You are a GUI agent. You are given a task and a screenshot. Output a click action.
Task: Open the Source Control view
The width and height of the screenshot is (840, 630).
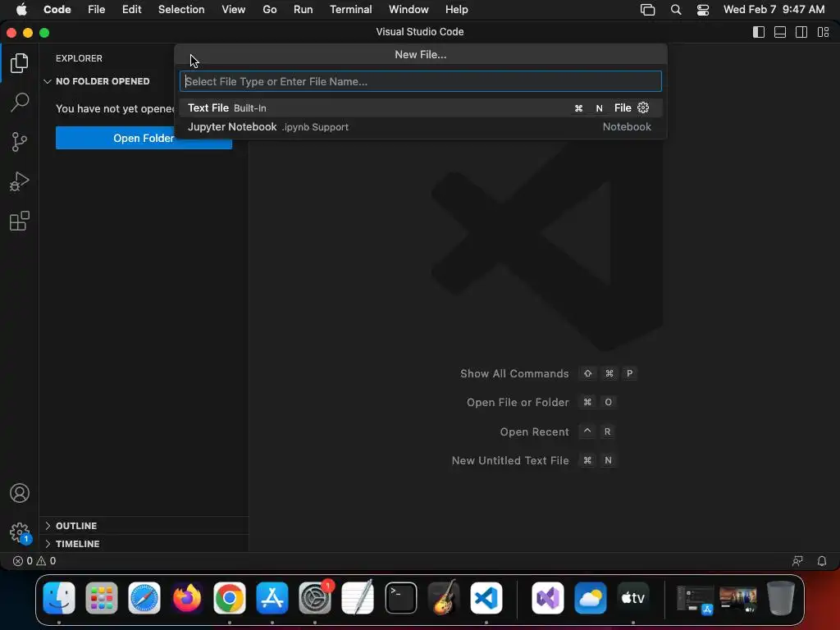tap(20, 142)
